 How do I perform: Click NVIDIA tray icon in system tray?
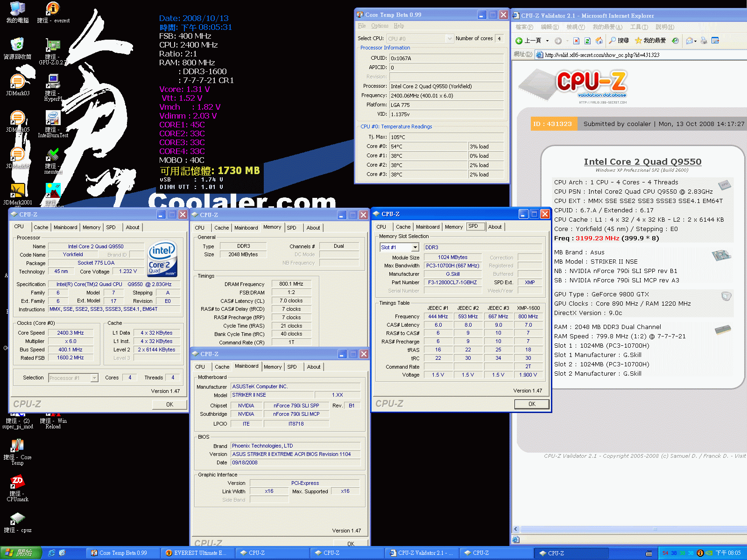point(709,553)
